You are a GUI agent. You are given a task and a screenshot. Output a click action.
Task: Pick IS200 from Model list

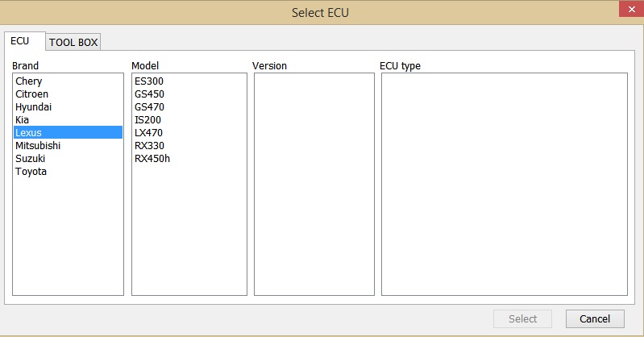pos(148,120)
